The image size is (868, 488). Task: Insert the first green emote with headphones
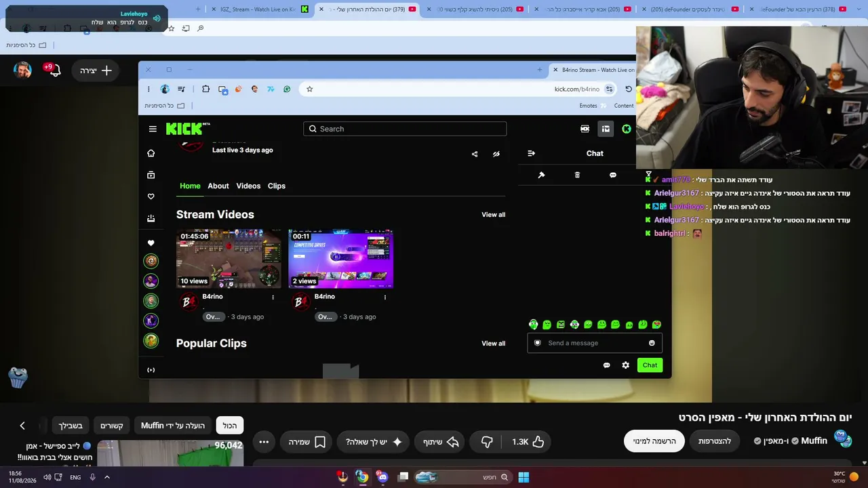(533, 325)
